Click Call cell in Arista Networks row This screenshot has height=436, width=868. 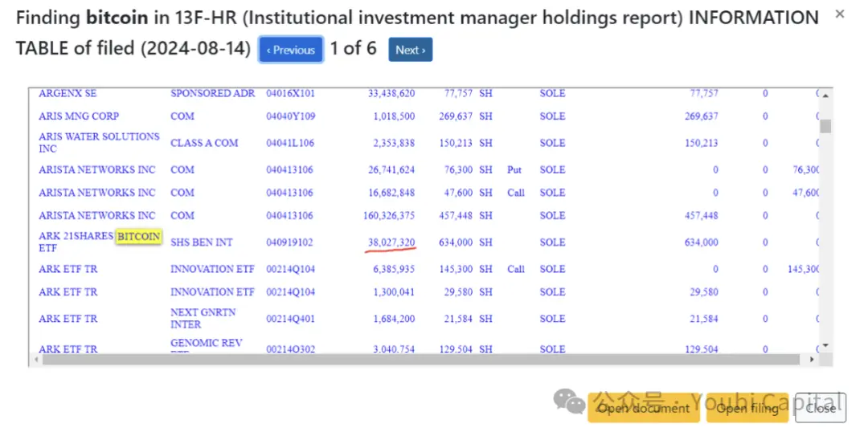point(515,193)
